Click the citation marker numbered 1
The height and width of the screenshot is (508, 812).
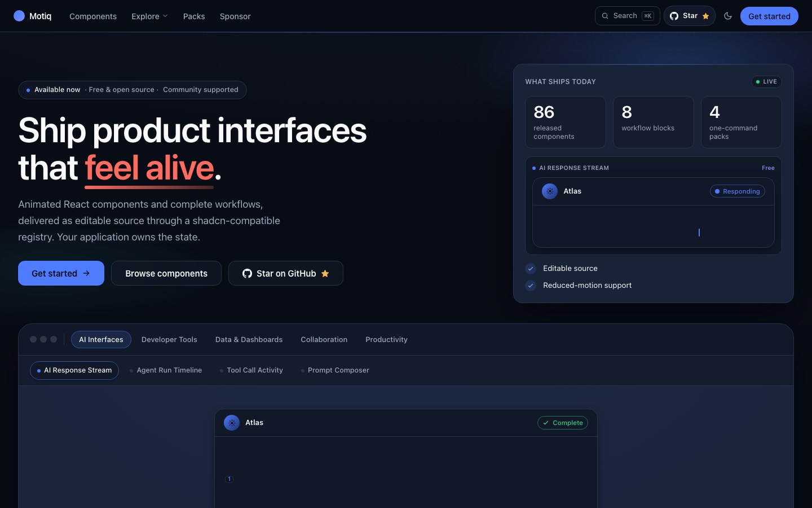229,479
